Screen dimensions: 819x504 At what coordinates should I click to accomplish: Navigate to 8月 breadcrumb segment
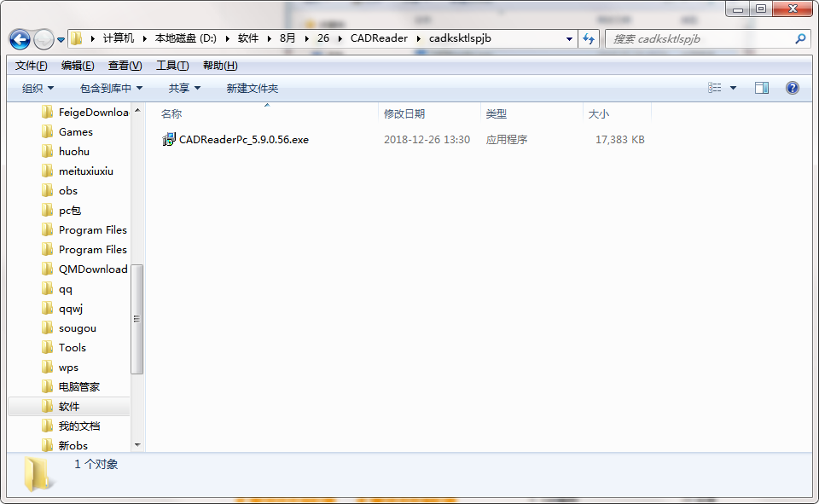[288, 38]
